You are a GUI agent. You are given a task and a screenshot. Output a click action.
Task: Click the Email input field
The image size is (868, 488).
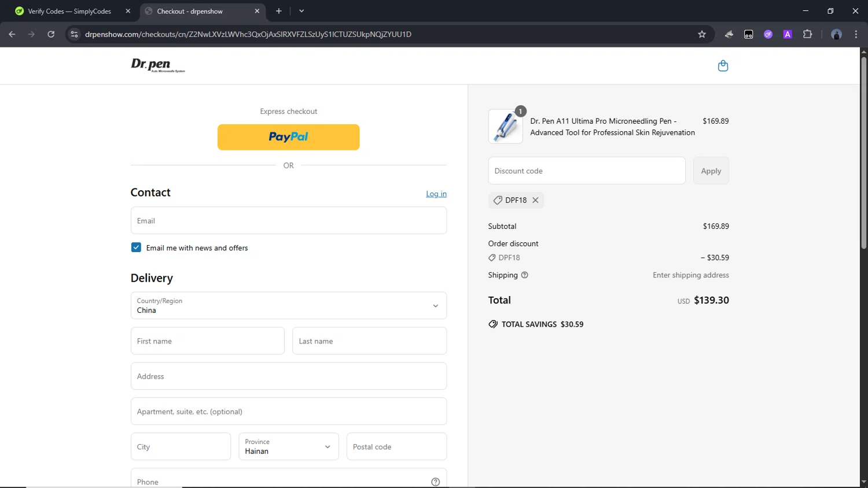point(289,220)
